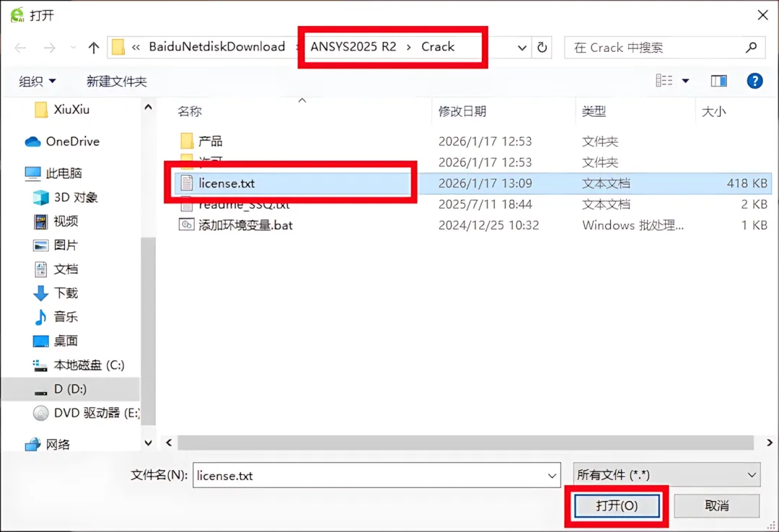Click BaiduNetdiskDownload in address path
Viewport: 779px width, 532px height.
click(217, 47)
